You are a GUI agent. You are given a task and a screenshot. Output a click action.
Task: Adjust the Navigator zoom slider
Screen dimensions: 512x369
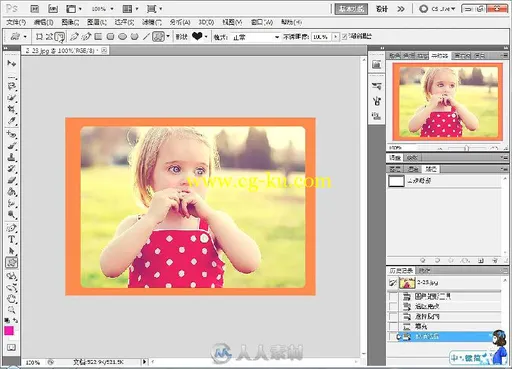(x=467, y=148)
